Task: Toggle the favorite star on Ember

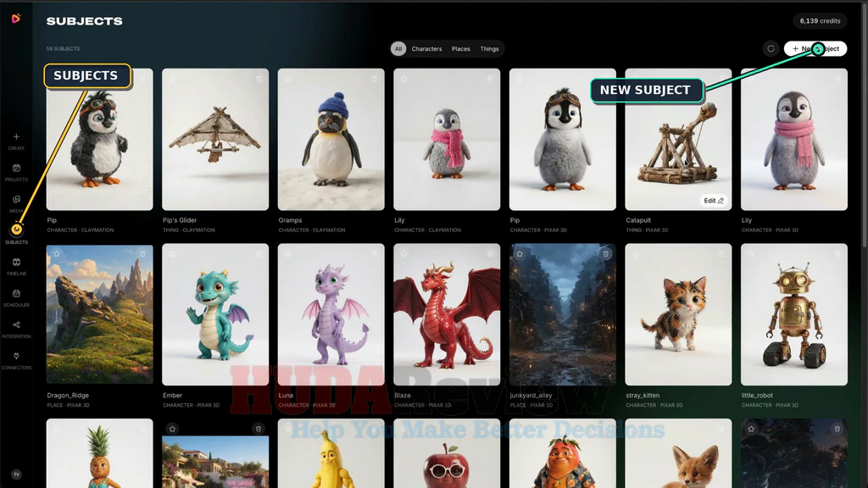Action: (172, 254)
